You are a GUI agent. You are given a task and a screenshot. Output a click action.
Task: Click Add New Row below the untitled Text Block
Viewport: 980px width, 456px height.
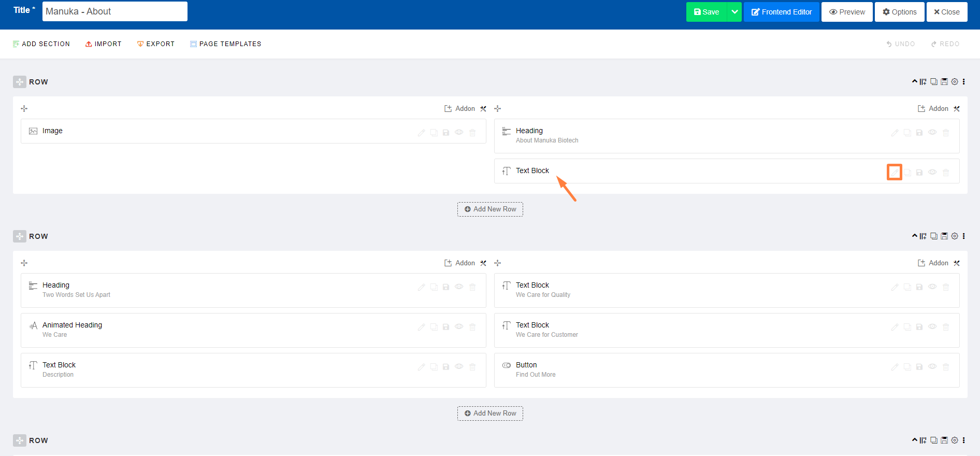tap(490, 209)
